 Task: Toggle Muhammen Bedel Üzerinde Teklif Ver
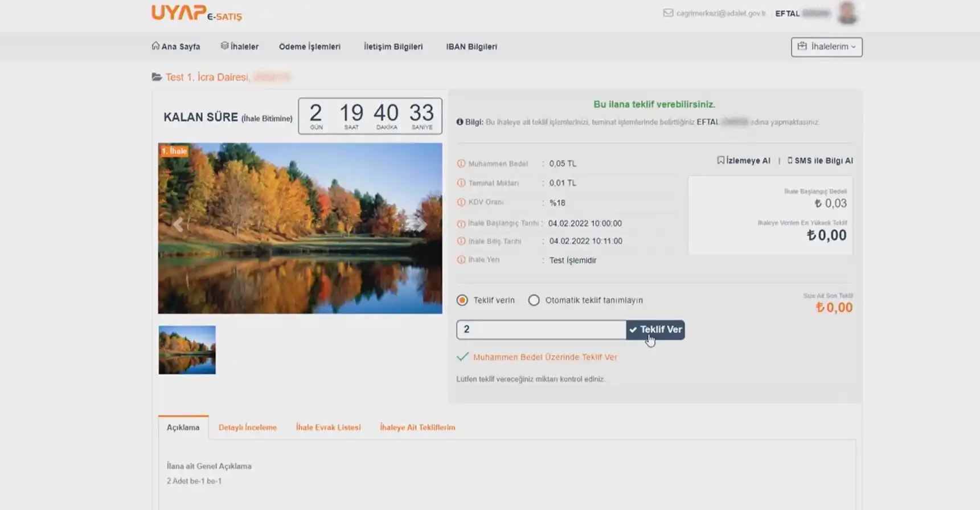tap(463, 357)
